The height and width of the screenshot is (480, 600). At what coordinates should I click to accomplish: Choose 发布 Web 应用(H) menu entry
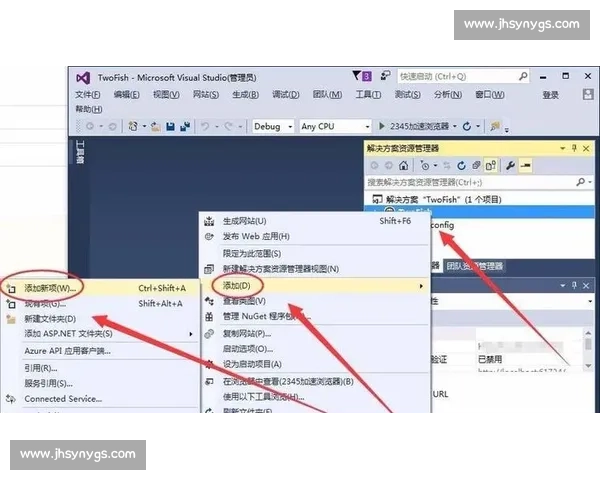click(316, 237)
